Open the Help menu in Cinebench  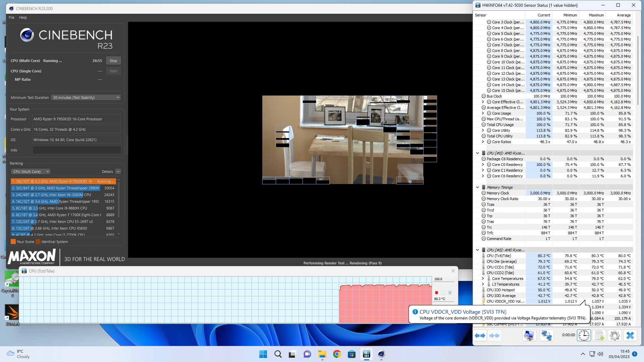(23, 17)
